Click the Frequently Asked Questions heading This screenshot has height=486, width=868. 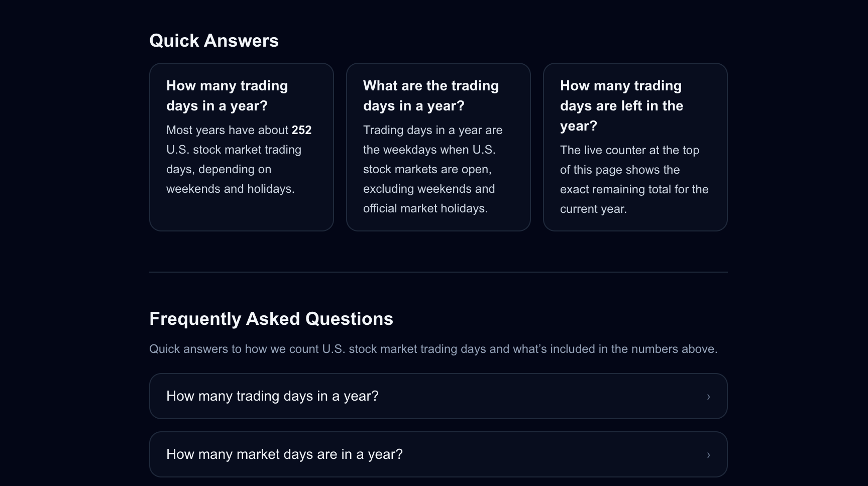(271, 318)
